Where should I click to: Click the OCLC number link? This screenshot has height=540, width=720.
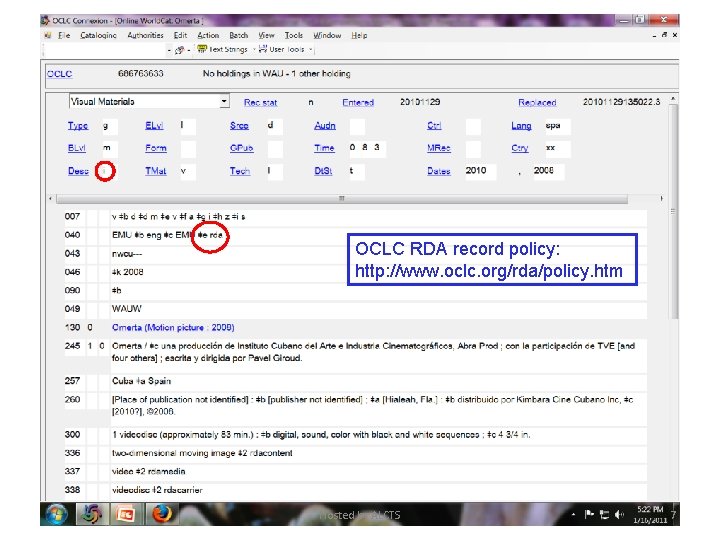pos(59,74)
